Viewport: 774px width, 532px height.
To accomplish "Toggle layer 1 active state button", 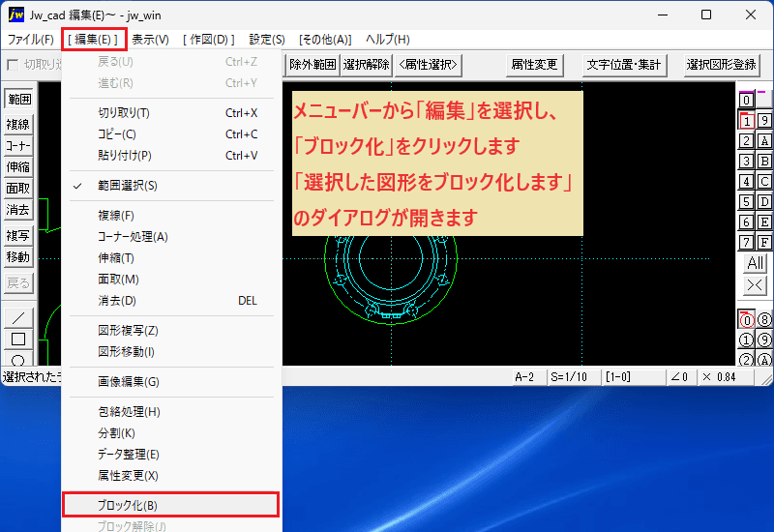I will (x=746, y=121).
